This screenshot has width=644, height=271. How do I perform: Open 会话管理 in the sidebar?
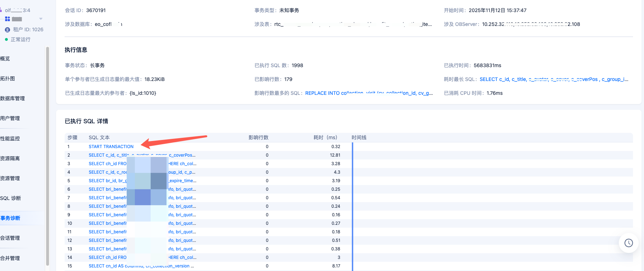click(x=10, y=238)
